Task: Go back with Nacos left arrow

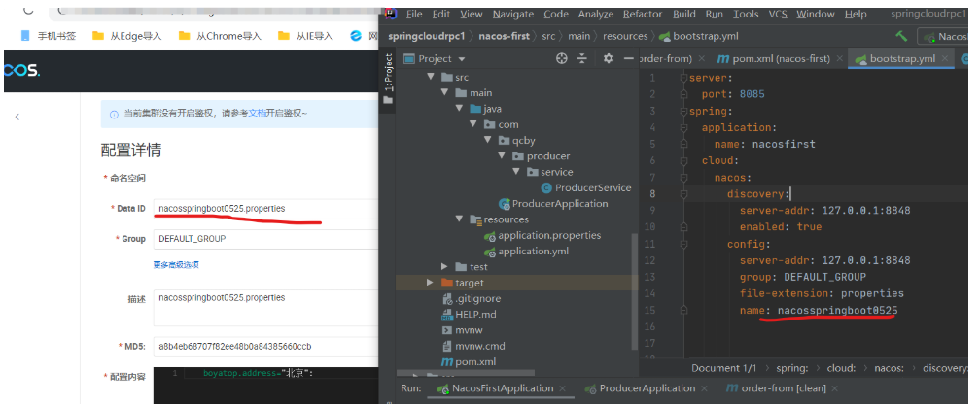Action: coord(17,117)
